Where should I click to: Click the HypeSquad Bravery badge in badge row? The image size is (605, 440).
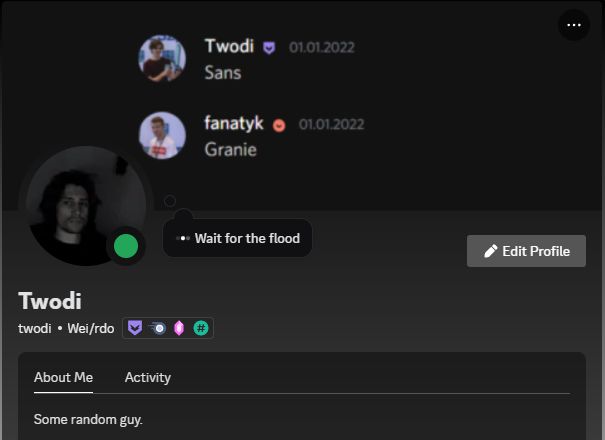click(x=135, y=328)
